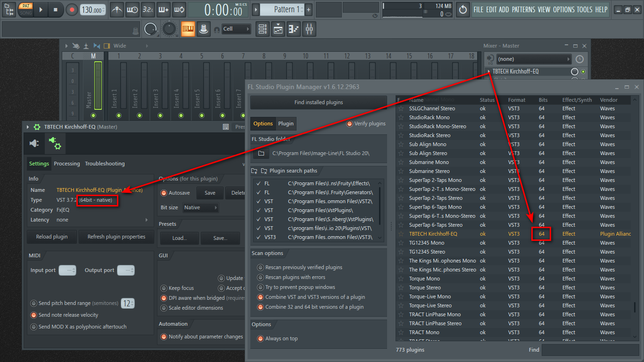Click the Kirchhoff-EQ wrapper grid icon
644x362 pixels.
click(226, 127)
